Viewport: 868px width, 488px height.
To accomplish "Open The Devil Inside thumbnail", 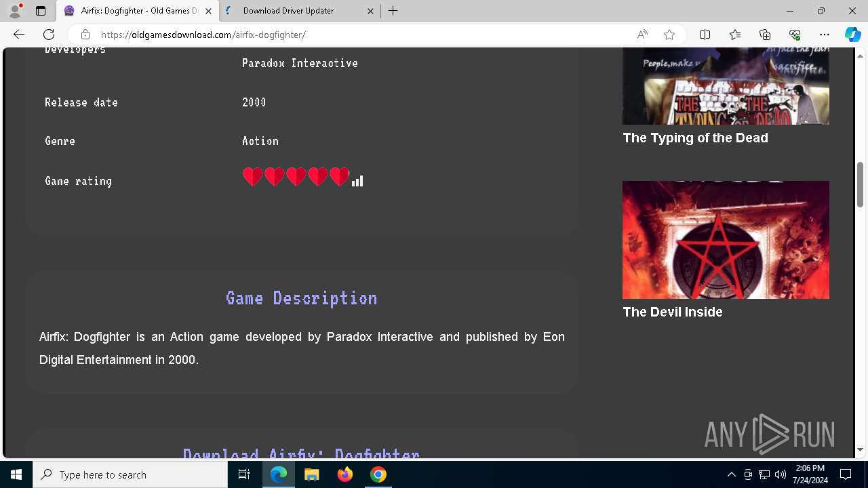I will 726,240.
